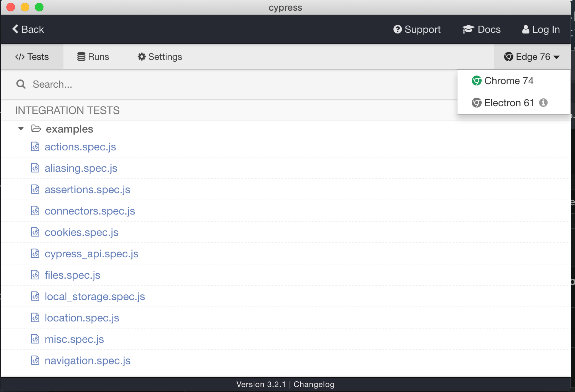Click the yellow macOS minimize button
Screen dimensions: 575x392
25,7
